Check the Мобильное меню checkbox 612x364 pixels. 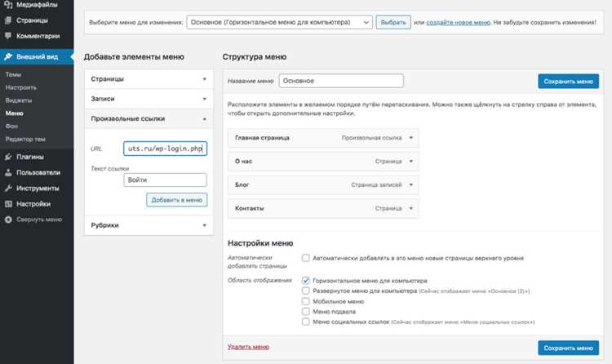[306, 301]
